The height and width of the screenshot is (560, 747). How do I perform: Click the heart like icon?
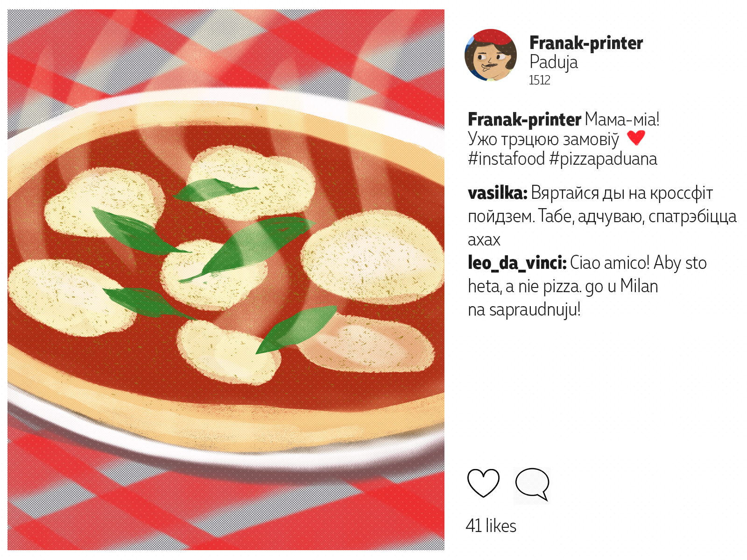[483, 483]
